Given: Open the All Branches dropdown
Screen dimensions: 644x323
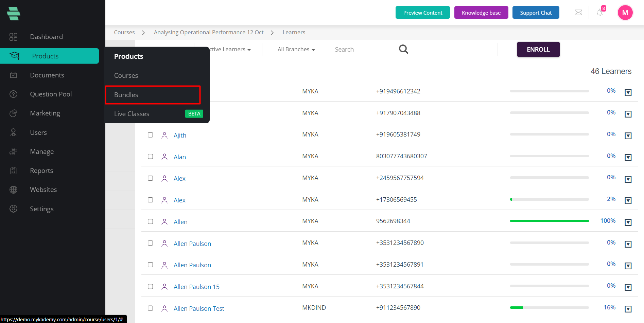Looking at the screenshot, I should (x=295, y=49).
